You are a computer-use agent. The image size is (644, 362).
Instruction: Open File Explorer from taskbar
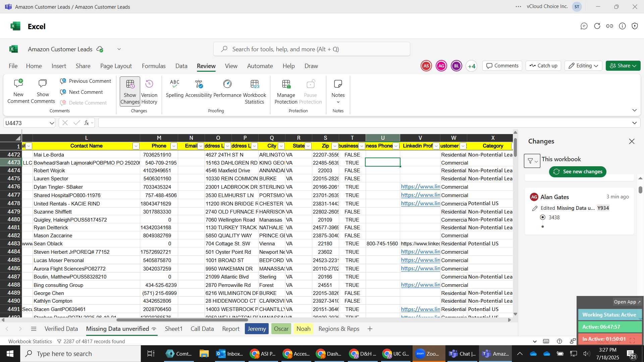point(204,354)
